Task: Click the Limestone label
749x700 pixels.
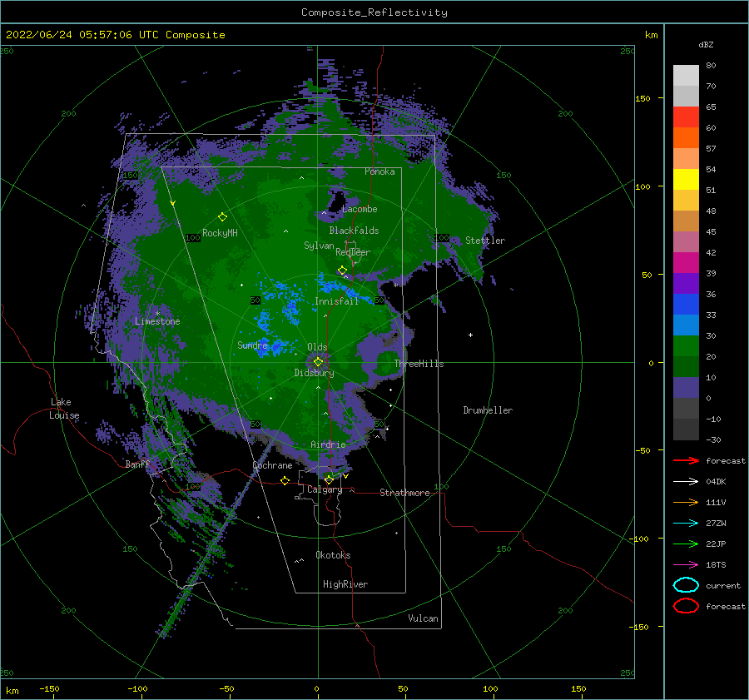Action: 157,321
